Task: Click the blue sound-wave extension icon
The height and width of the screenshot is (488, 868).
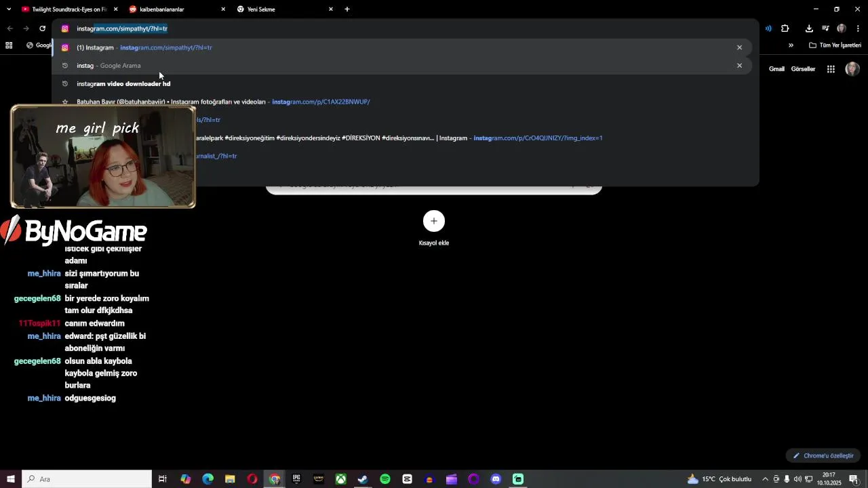Action: (768, 28)
